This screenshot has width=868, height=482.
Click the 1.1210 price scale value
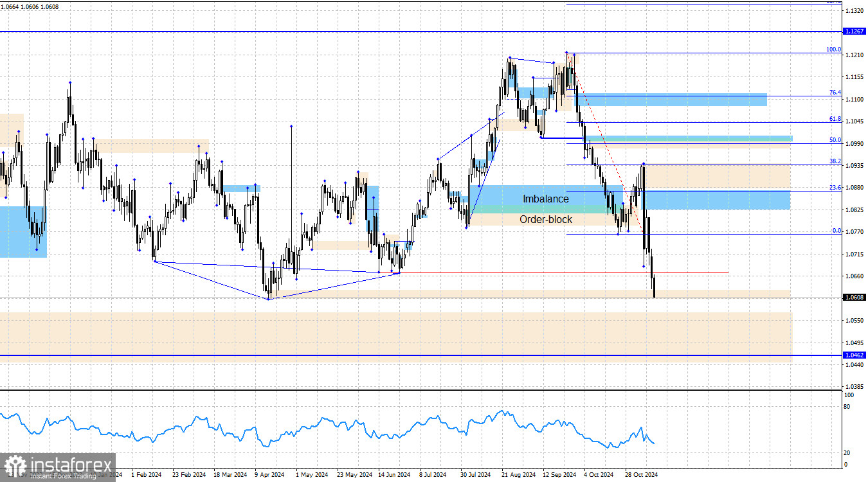tap(855, 56)
